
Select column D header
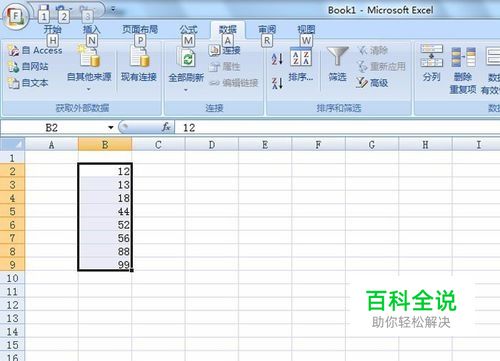pos(212,145)
